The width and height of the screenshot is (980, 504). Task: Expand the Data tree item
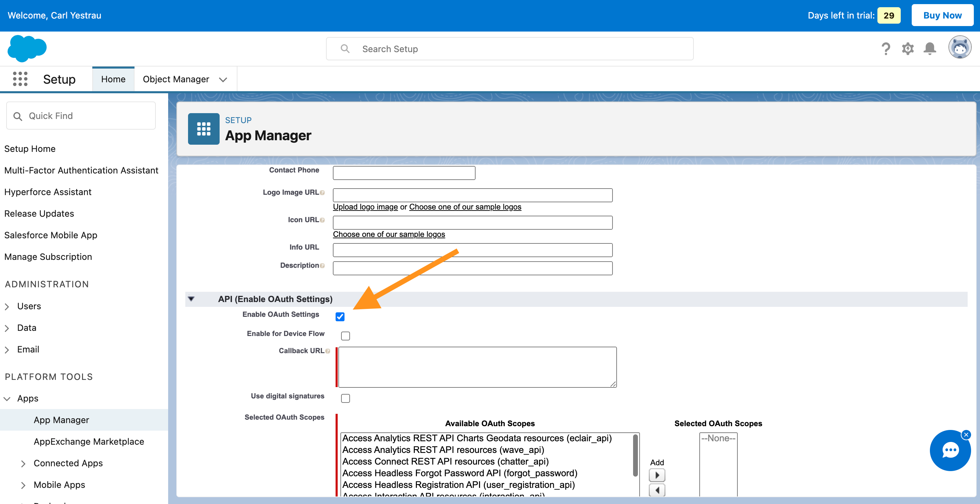click(7, 328)
